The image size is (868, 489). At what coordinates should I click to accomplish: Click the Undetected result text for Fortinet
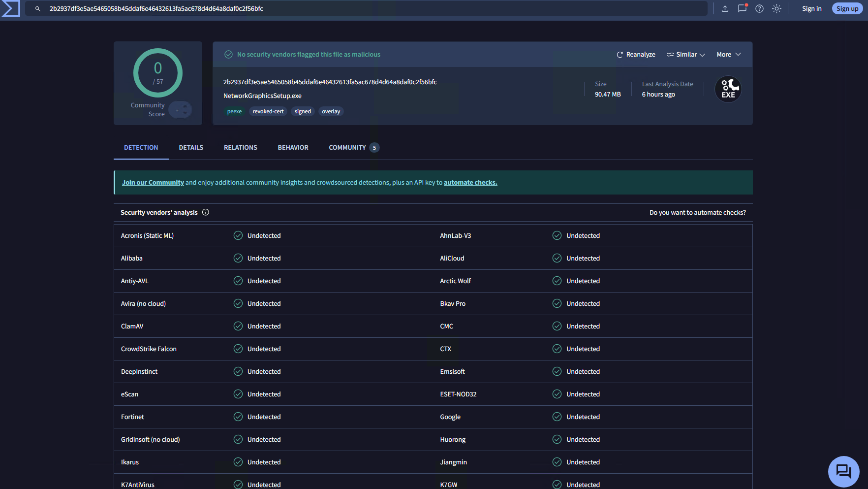264,417
